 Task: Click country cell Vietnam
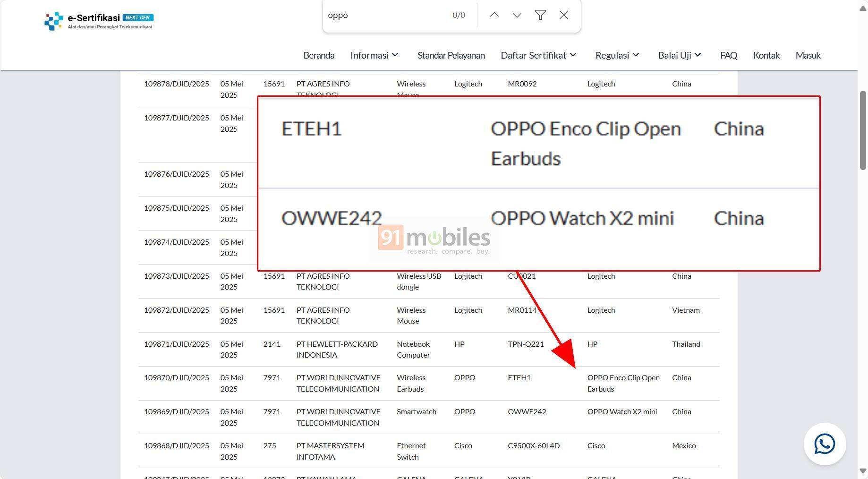[x=686, y=310]
